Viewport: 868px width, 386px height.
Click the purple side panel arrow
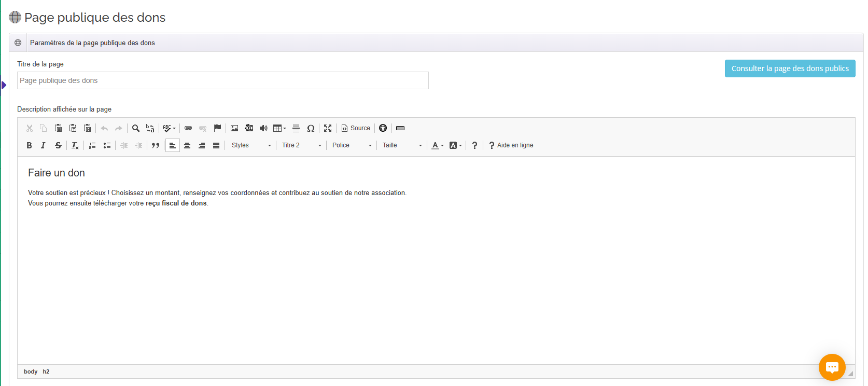tap(4, 85)
